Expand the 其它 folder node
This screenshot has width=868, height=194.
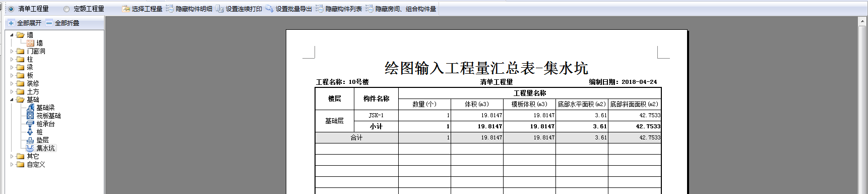click(x=12, y=156)
